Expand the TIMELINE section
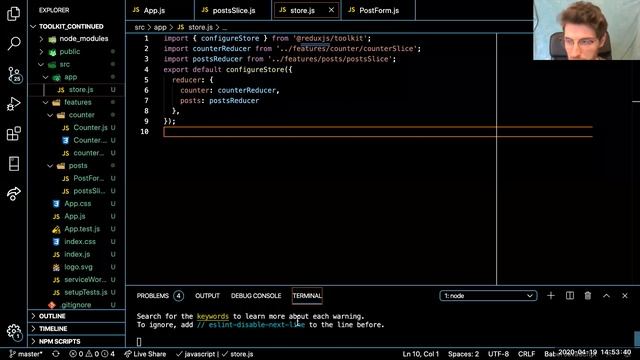Viewport: 640px width, 360px height. [76, 329]
